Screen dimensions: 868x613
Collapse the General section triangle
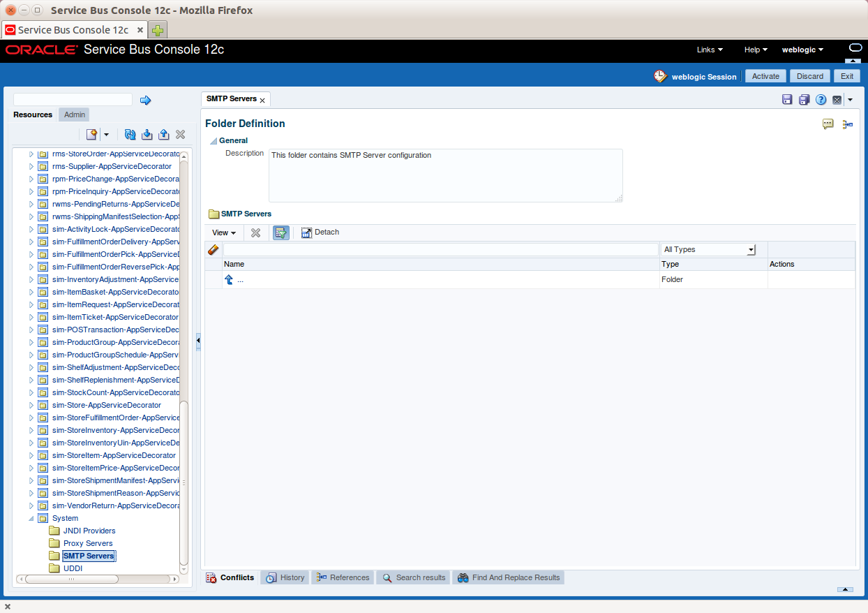[214, 141]
